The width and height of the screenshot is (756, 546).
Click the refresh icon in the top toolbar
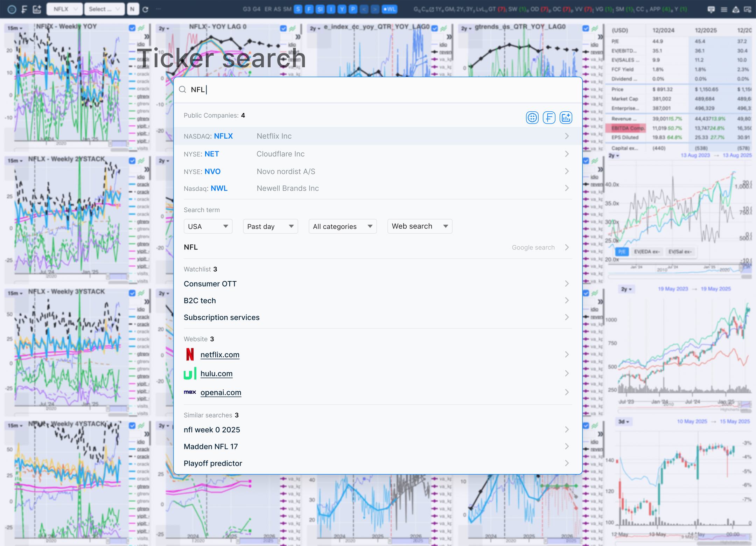(146, 9)
